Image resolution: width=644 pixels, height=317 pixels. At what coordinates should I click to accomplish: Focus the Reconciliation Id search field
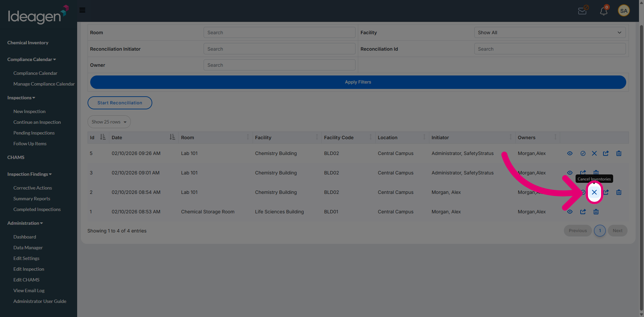point(550,49)
